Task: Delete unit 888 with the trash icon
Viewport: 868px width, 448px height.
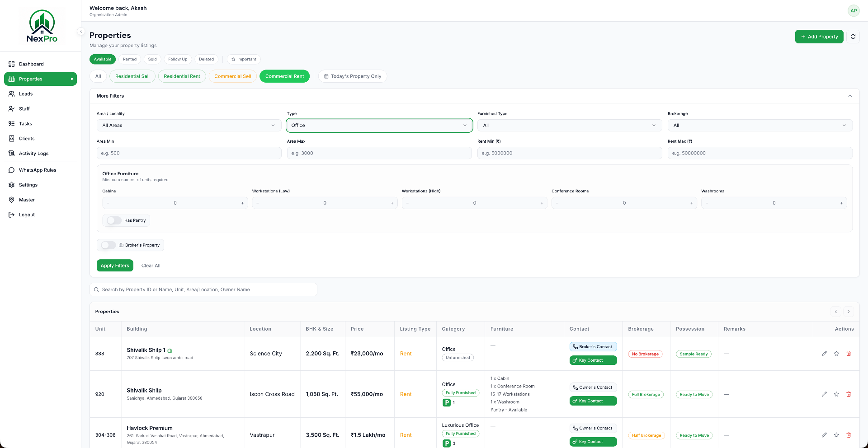Action: (849, 354)
